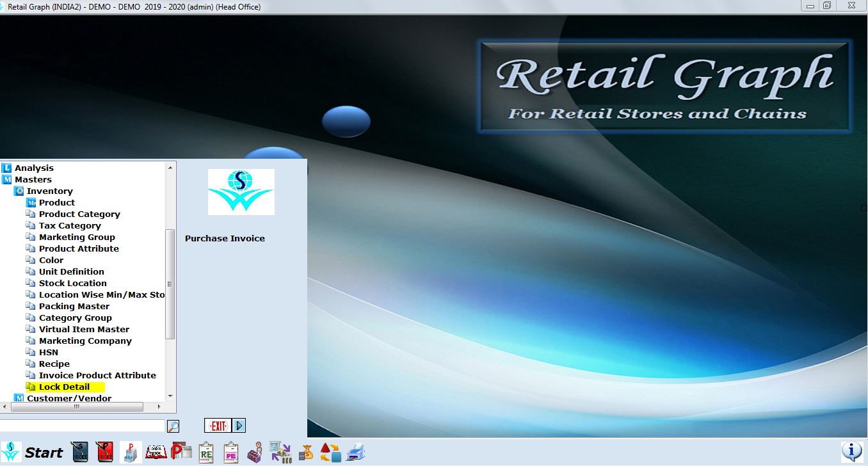Open Stock Location master
The width and height of the screenshot is (868, 466).
click(73, 283)
